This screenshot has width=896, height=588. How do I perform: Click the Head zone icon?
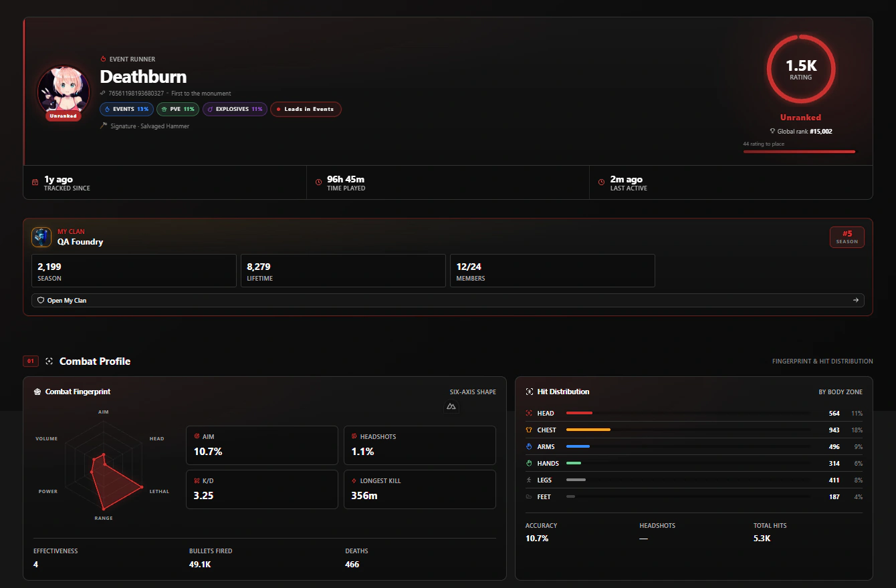coord(529,414)
